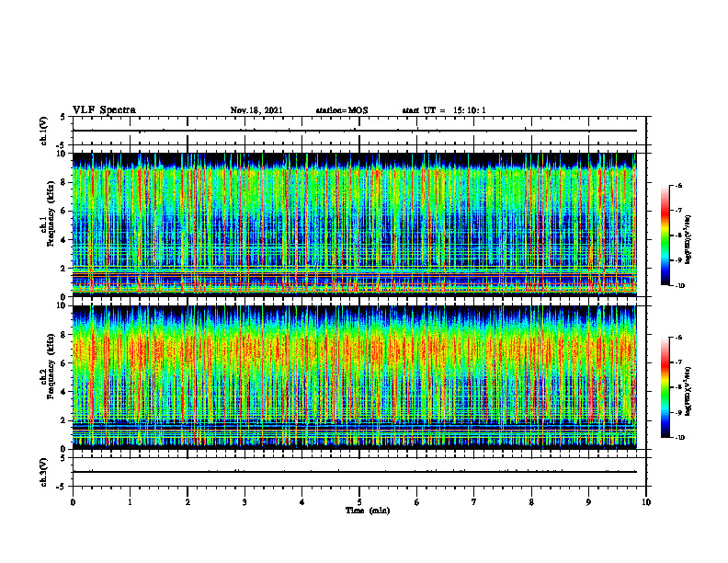Click the "8" frequency tick of ch.1 spectrogram
Viewport: 728px width, 563px height.
[x=64, y=182]
